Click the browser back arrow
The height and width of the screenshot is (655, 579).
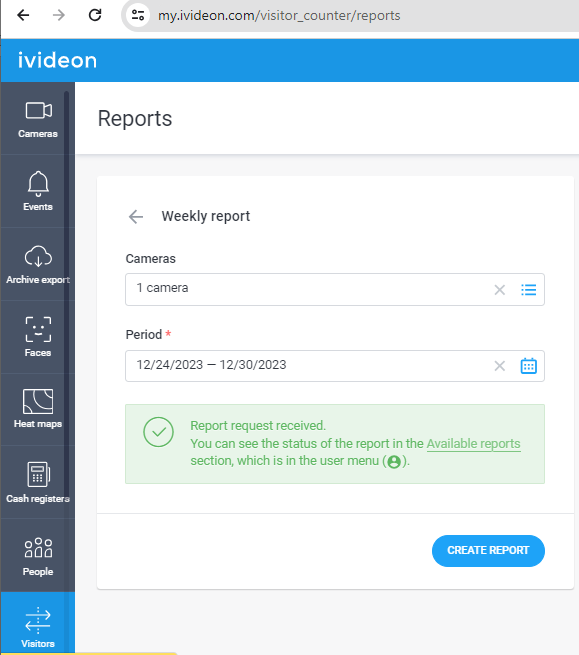click(23, 15)
